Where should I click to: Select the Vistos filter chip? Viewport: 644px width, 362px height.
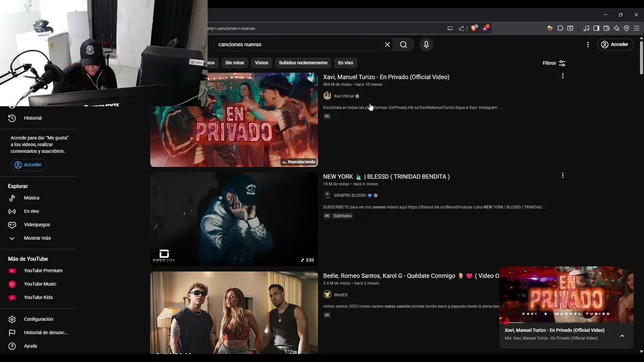pyautogui.click(x=262, y=63)
